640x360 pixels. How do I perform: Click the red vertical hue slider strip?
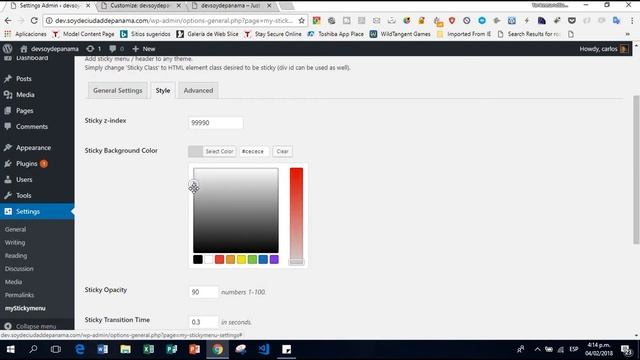tap(296, 216)
